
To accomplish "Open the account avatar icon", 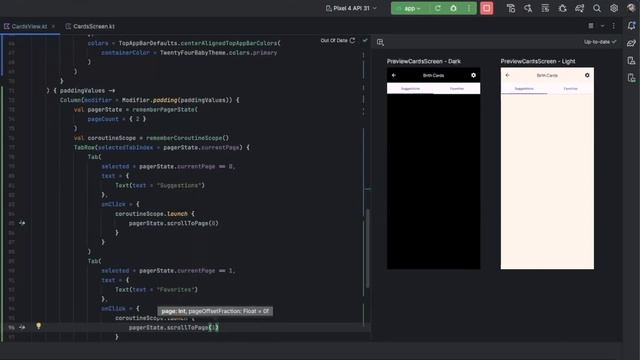I will pyautogui.click(x=631, y=8).
